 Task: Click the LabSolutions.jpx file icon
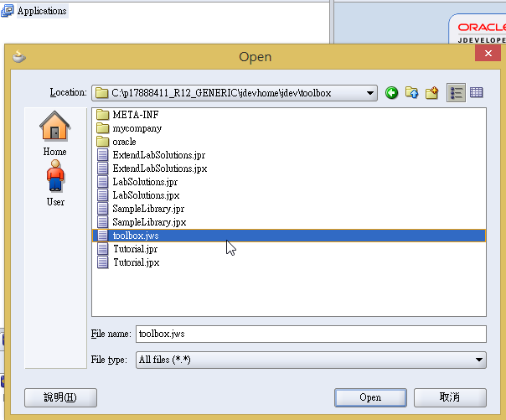pos(102,195)
